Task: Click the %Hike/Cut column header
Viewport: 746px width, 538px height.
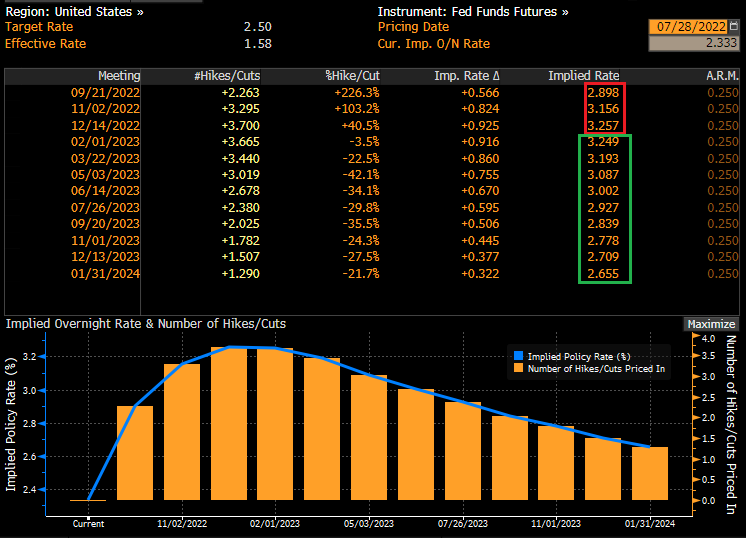Action: 352,76
